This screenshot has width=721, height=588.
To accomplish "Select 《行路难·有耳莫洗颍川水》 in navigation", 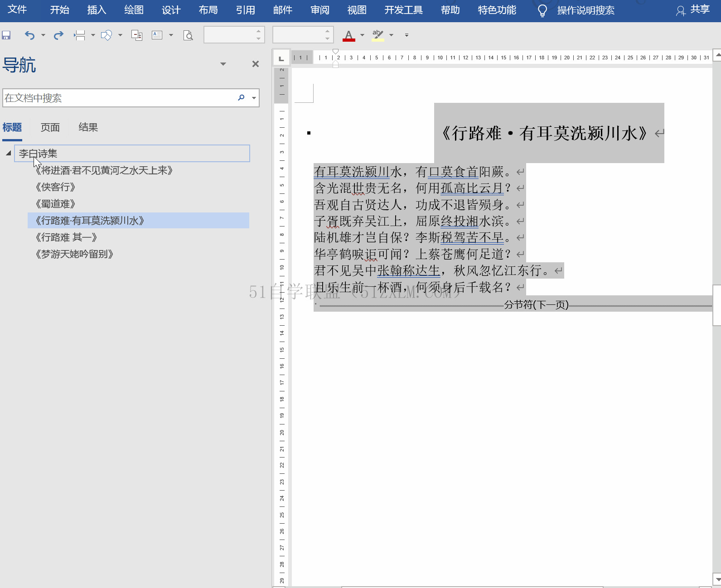I will [138, 221].
